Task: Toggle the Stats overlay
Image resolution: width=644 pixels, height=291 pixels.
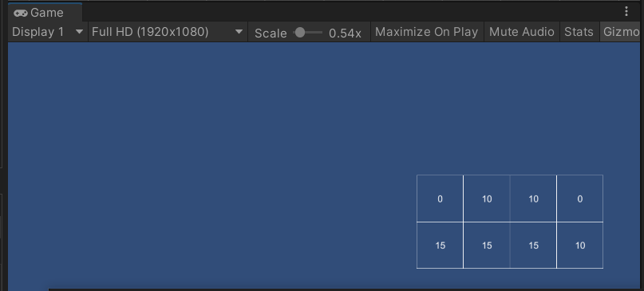Action: [579, 32]
